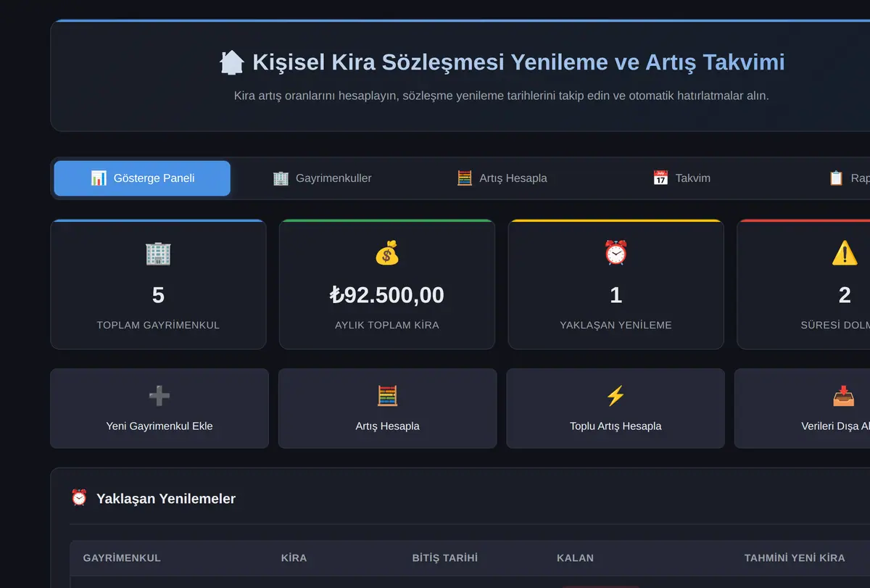Viewport: 870px width, 588px height.
Task: Open the Aylık Toplam Kira stat card
Action: click(387, 284)
